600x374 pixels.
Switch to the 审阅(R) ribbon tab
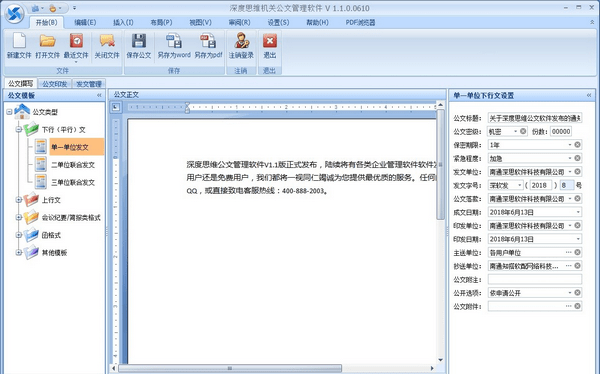240,23
